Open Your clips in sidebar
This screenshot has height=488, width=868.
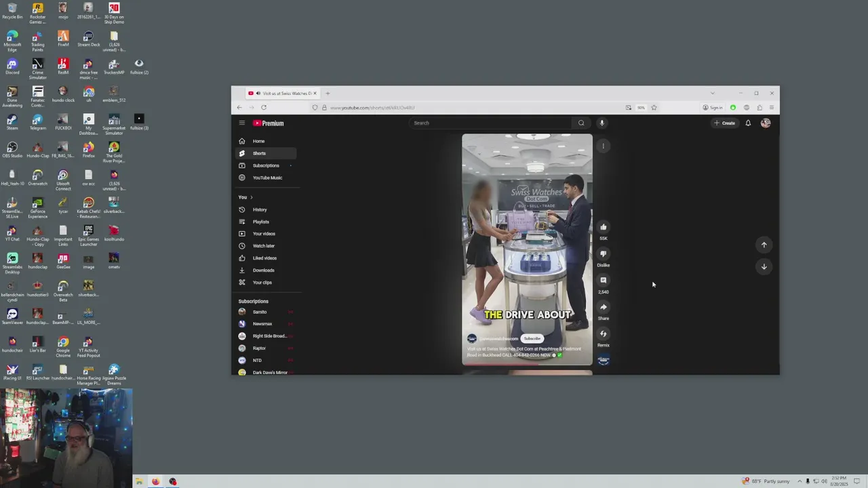266,283
